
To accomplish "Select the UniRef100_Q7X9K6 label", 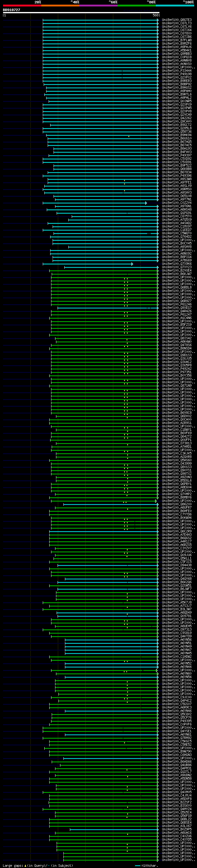I will tap(177, 264).
